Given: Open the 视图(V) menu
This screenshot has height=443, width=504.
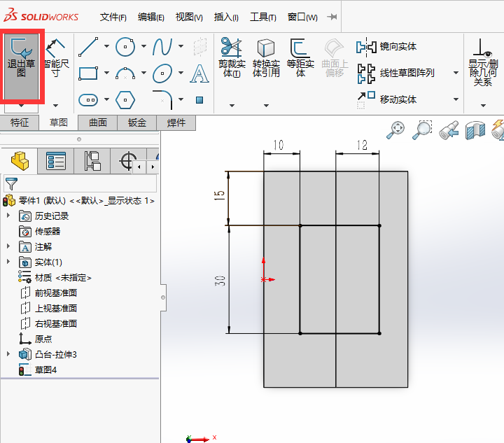Looking at the screenshot, I should 189,17.
